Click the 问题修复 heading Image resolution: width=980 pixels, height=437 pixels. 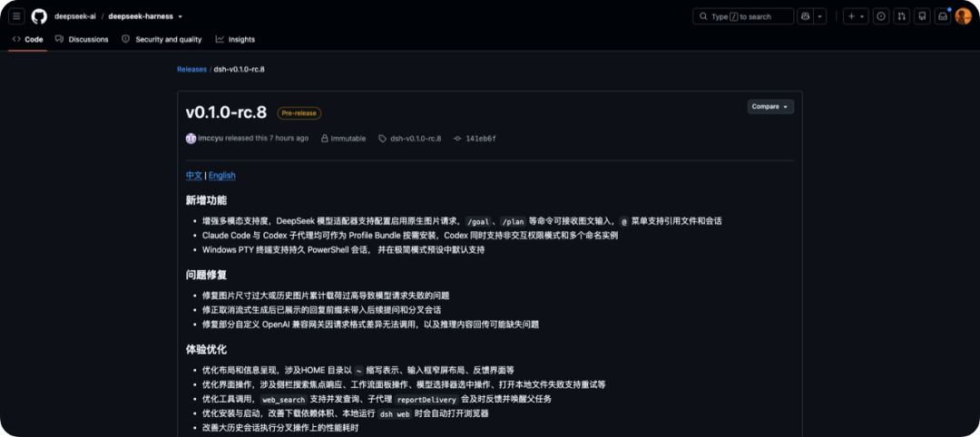pos(206,275)
